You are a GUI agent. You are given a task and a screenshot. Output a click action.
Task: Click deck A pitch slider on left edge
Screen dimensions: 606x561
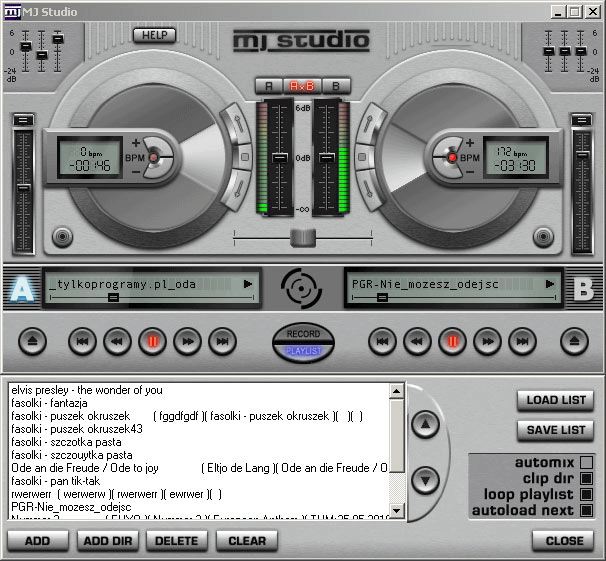[x=24, y=188]
